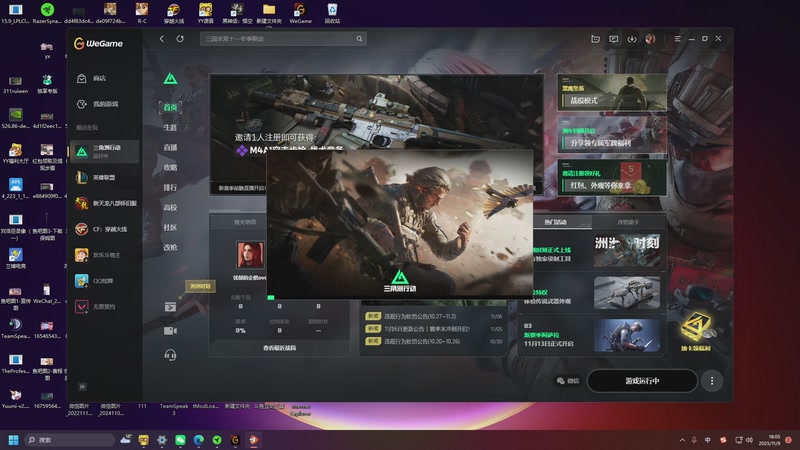The image size is (800, 450).
Task: Click the red-haired player avatar
Action: pyautogui.click(x=251, y=255)
